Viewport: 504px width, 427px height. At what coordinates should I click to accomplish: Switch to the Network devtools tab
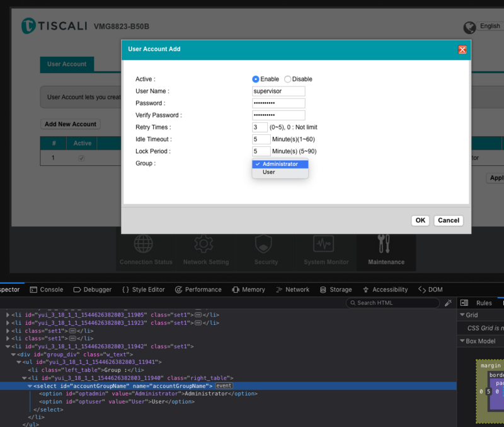click(x=293, y=290)
